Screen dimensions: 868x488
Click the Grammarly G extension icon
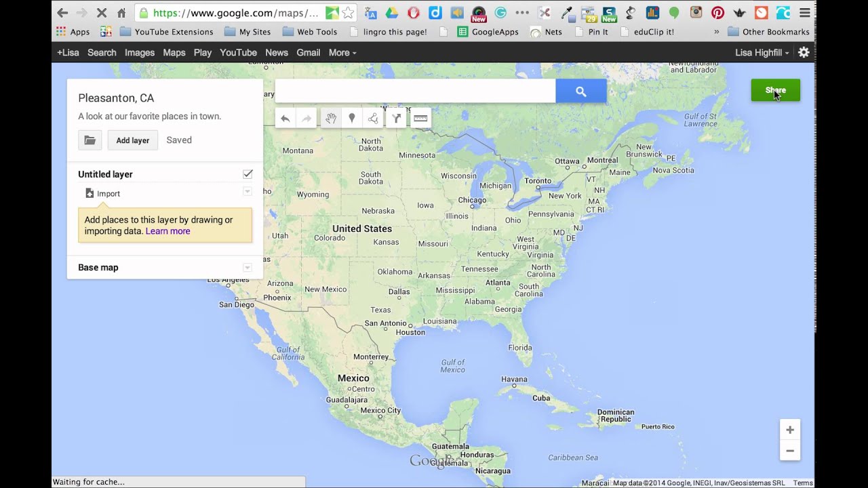[x=500, y=12]
